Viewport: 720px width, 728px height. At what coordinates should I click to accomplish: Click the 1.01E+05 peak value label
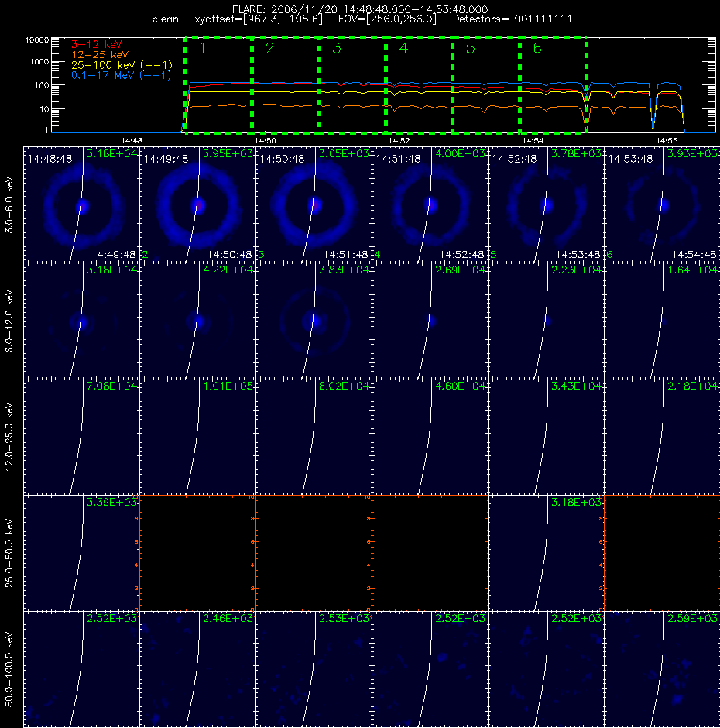point(228,386)
